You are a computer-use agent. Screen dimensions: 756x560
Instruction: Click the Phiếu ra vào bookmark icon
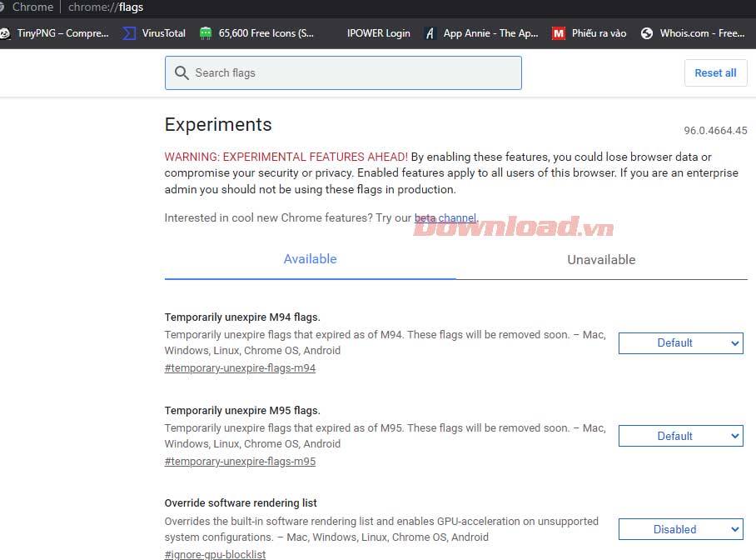559,33
